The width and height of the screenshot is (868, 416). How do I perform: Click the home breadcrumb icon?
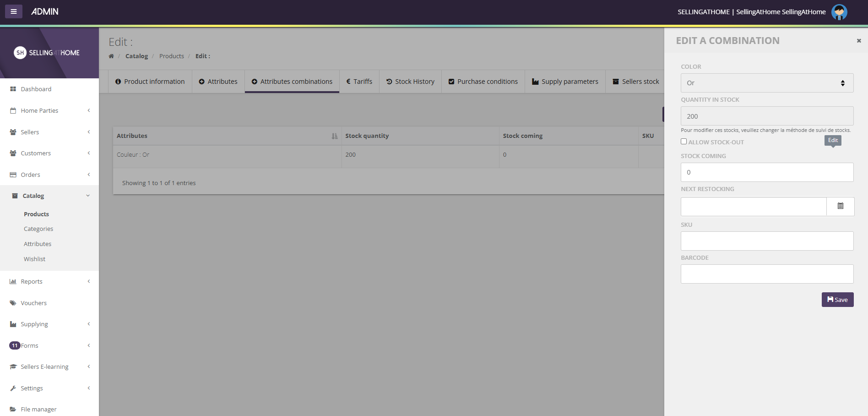(111, 56)
